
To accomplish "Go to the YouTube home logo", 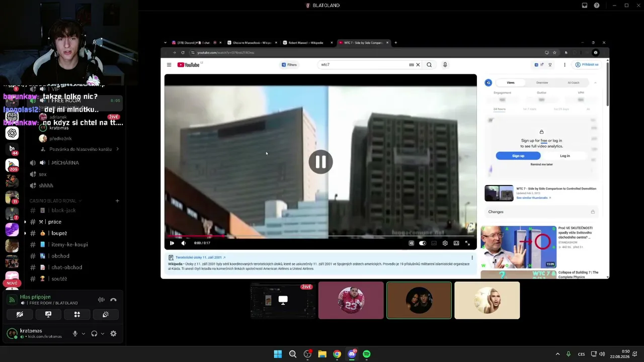I will (x=189, y=65).
